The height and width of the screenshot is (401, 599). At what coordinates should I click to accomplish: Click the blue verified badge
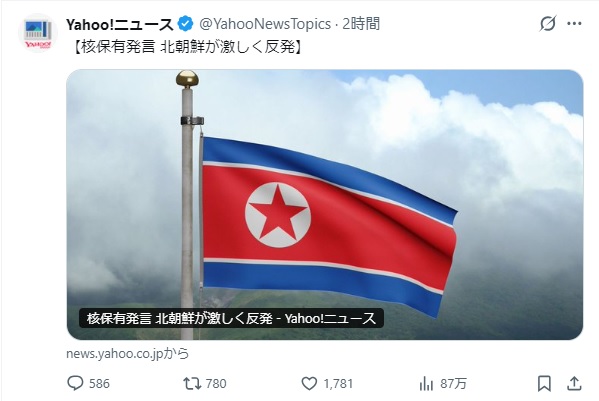coord(186,24)
